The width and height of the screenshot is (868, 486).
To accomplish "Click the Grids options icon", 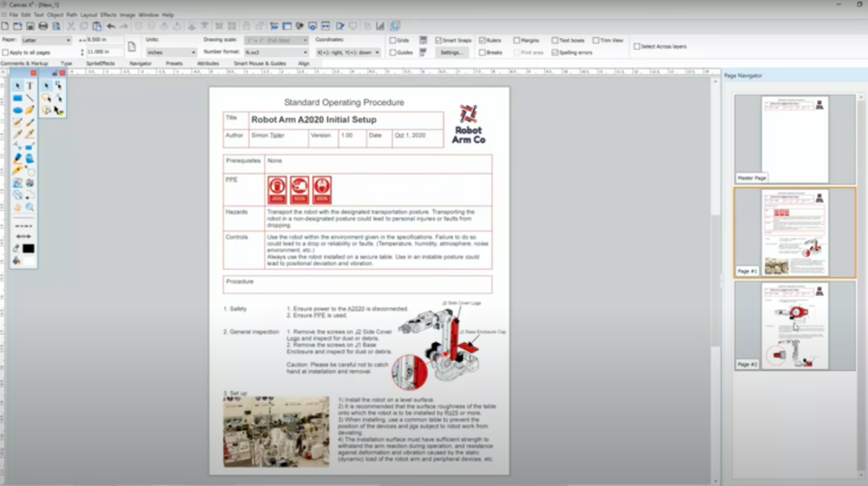I will pyautogui.click(x=423, y=40).
